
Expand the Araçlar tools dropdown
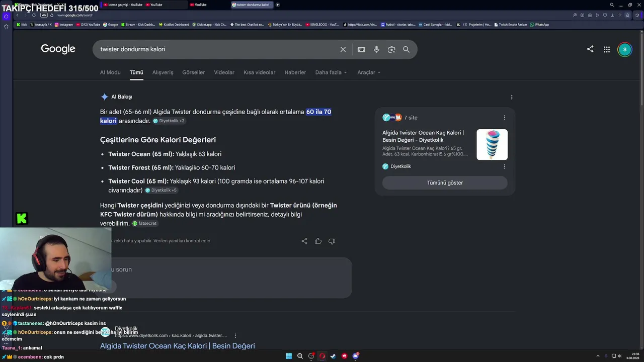pyautogui.click(x=369, y=72)
